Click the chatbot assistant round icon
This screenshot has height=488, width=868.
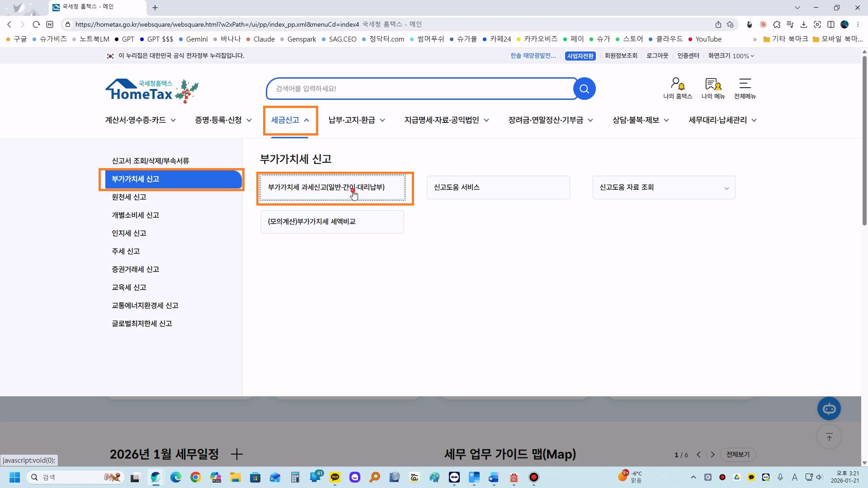tap(829, 409)
